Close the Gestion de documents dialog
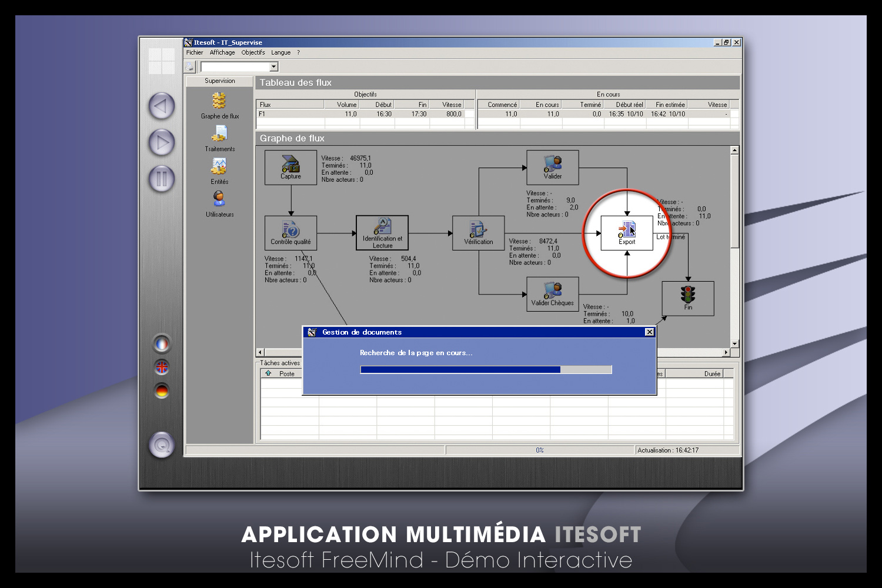 [649, 332]
